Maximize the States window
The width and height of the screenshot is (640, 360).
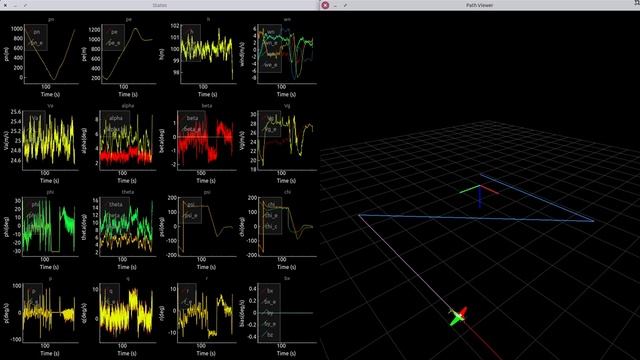(x=25, y=5)
